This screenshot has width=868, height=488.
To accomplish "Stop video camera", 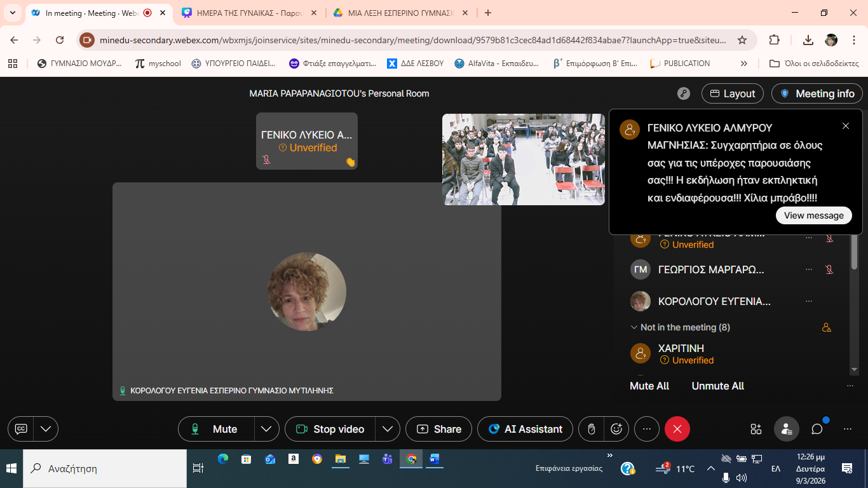I will [x=330, y=429].
